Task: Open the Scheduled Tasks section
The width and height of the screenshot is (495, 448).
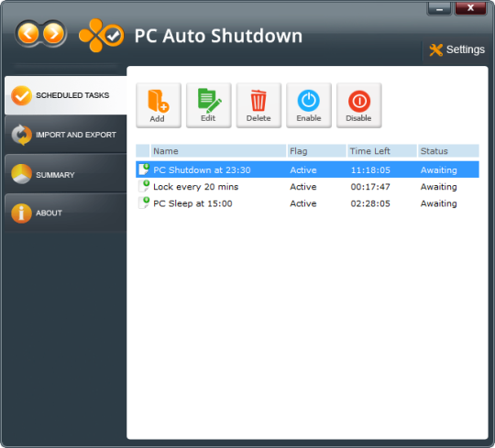Action: click(x=66, y=95)
